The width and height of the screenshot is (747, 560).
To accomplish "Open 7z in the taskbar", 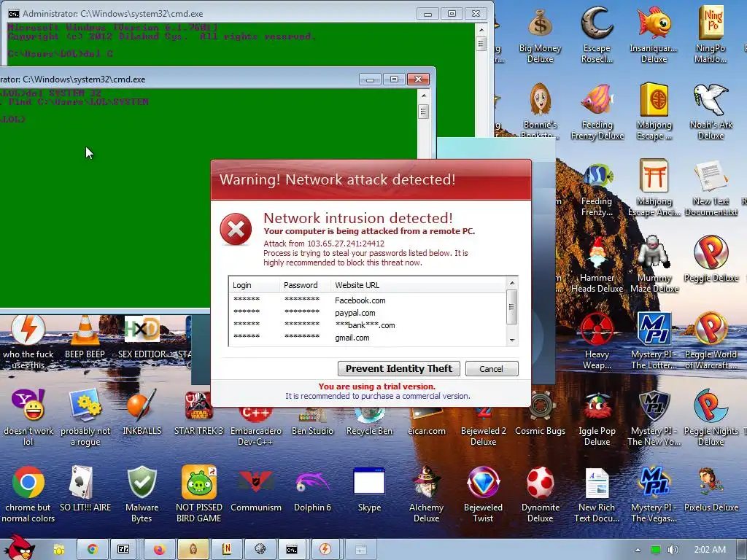I will [x=123, y=550].
